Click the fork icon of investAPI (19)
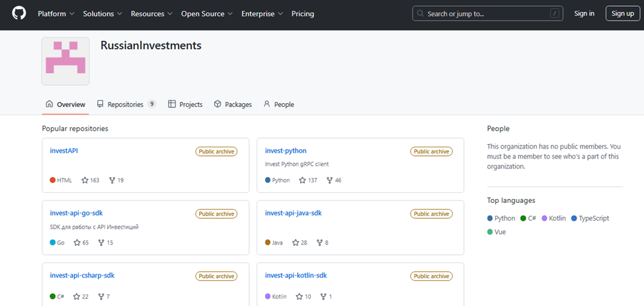This screenshot has width=644, height=306. 112,180
